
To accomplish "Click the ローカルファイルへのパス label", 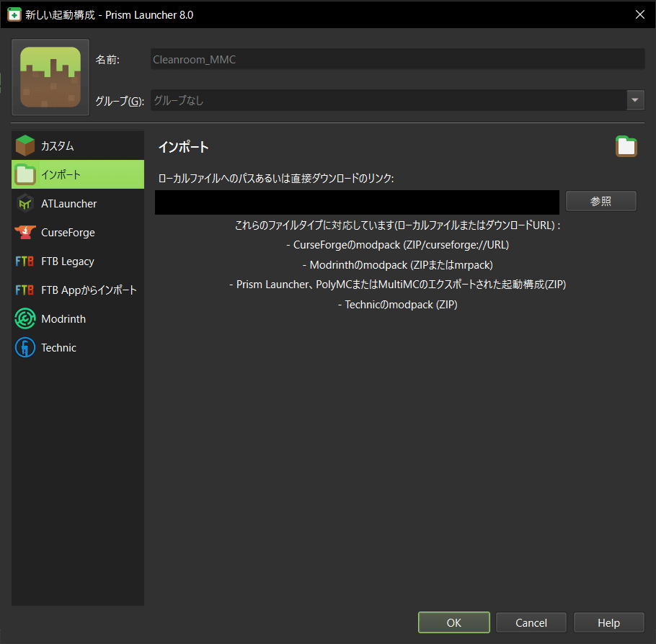I will [x=276, y=178].
